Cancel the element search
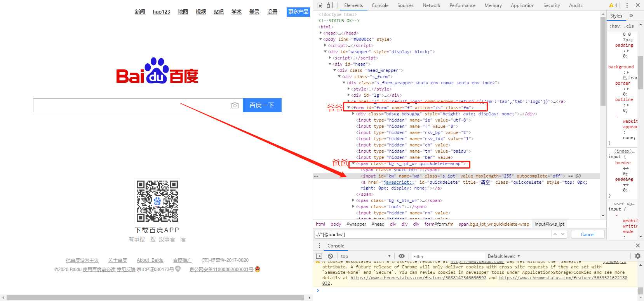644x301 pixels. coord(588,234)
